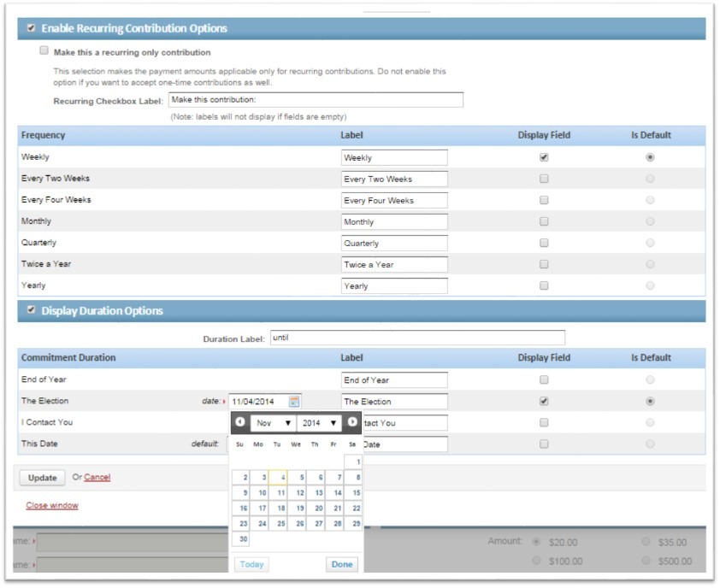Select the $20.00 amount radio button
This screenshot has width=720, height=588.
pyautogui.click(x=536, y=542)
